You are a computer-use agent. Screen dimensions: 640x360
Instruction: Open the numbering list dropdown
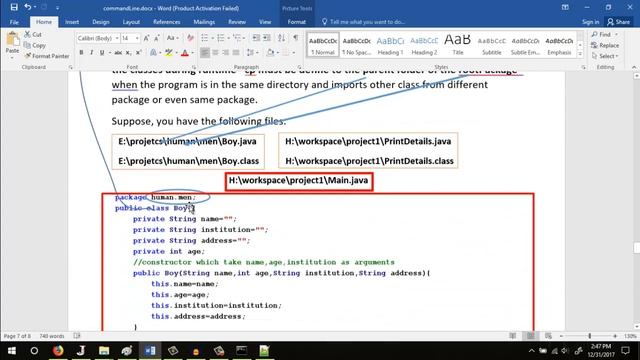229,38
